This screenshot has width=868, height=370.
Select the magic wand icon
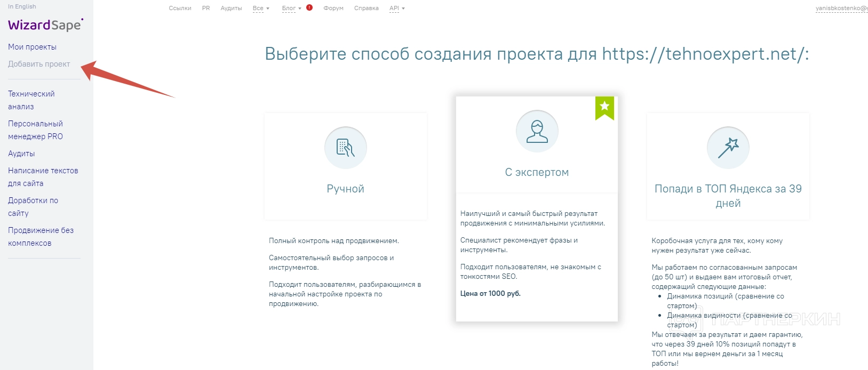[x=728, y=148]
